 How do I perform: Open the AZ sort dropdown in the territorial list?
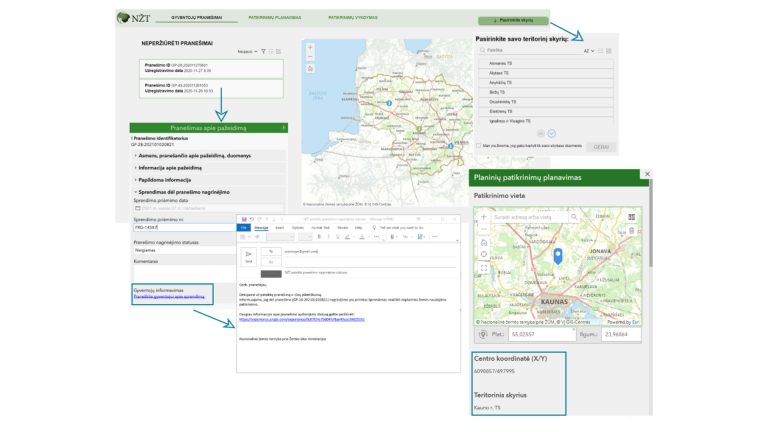pyautogui.click(x=590, y=50)
